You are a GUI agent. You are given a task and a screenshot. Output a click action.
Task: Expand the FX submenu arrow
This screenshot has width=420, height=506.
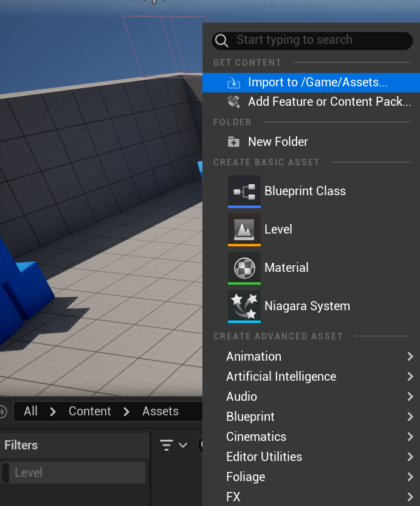point(410,497)
